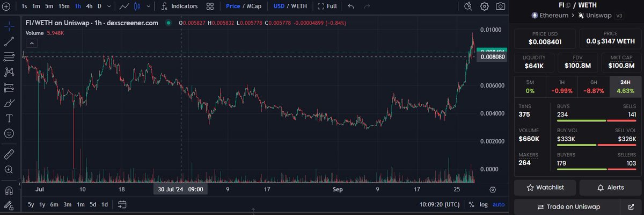Open the emoji icons tool
Viewport: 644px width, 215px height.
pos(9,133)
